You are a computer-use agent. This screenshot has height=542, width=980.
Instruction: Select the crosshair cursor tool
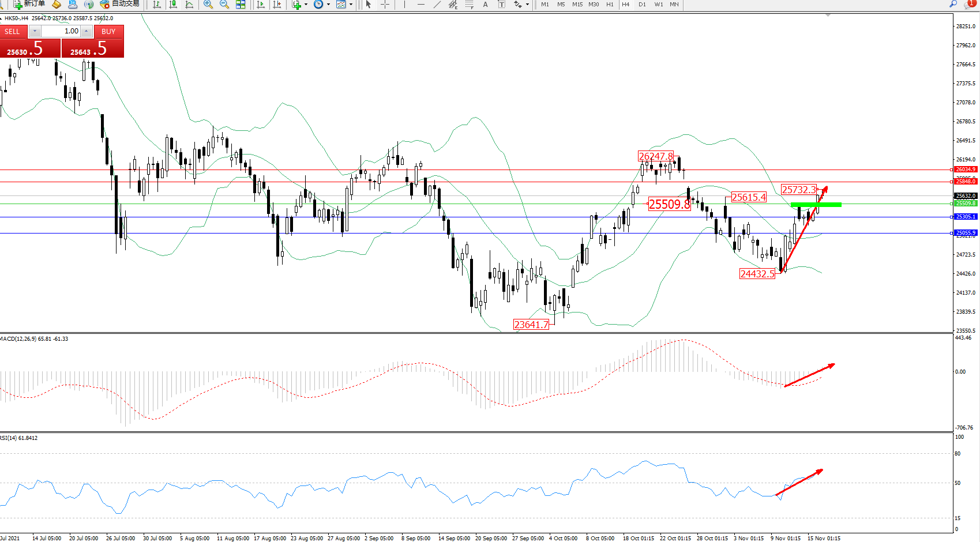[385, 5]
